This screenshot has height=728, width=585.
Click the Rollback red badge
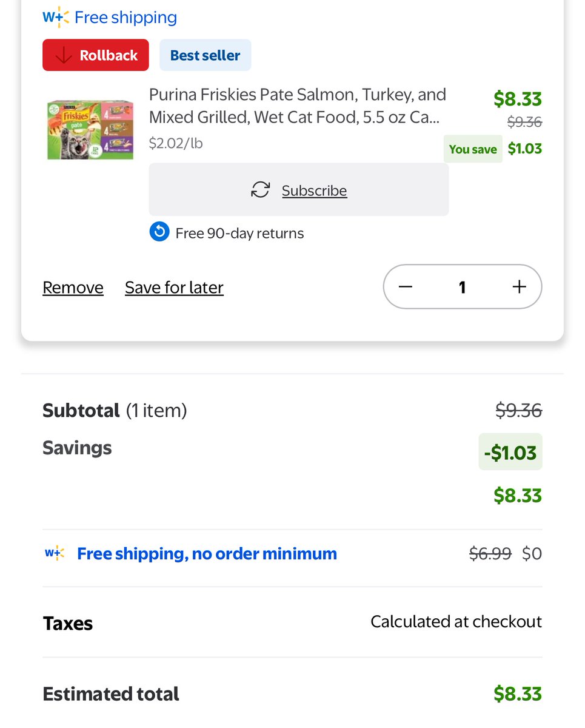click(x=96, y=55)
